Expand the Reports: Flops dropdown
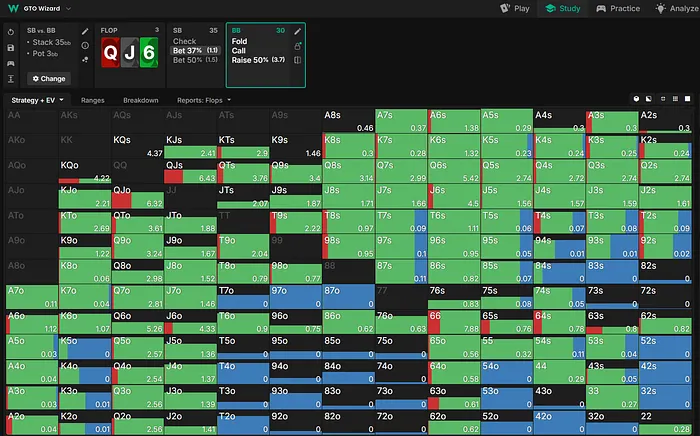Viewport: 700px width, 436px height. tap(204, 100)
